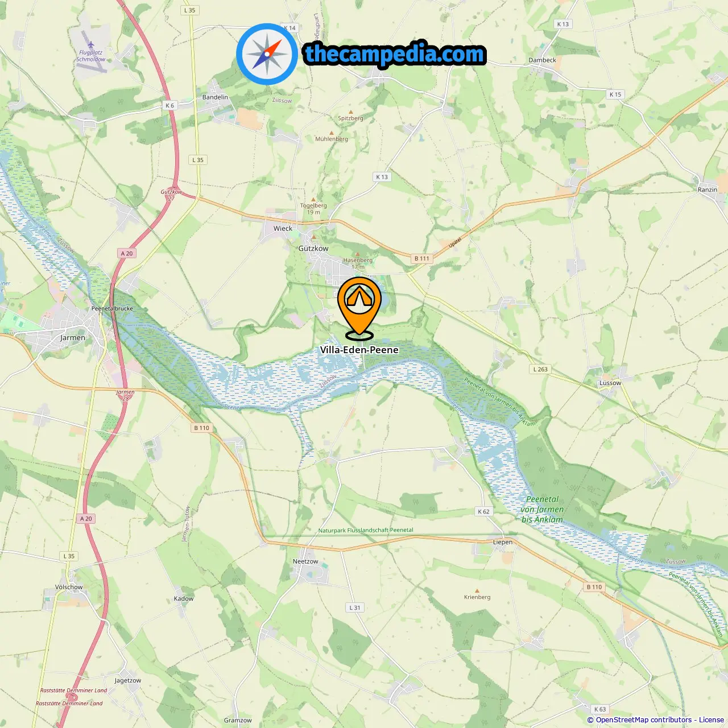Click the A 20 shield near Gützkow junction

(x=127, y=254)
